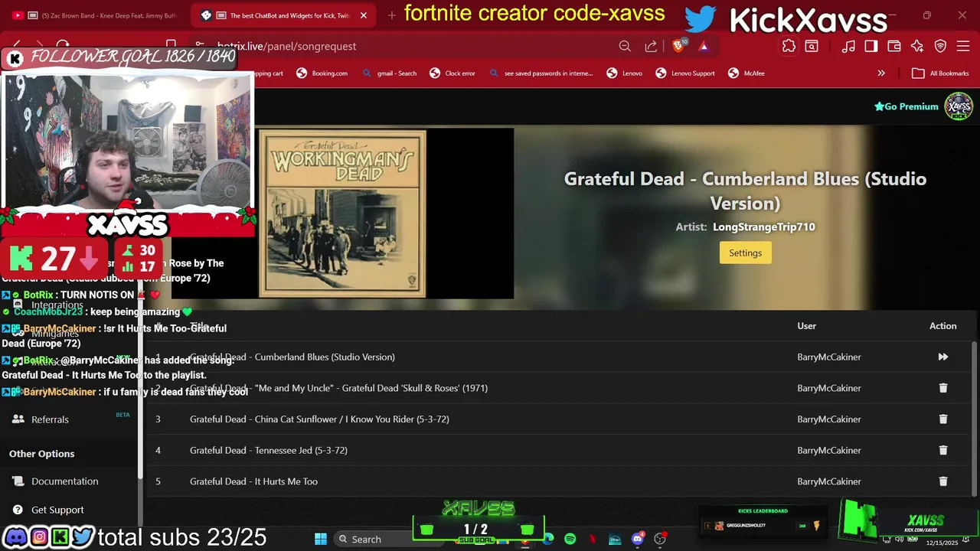The image size is (980, 551).
Task: Open the Booking.com bookmark
Action: 322,73
